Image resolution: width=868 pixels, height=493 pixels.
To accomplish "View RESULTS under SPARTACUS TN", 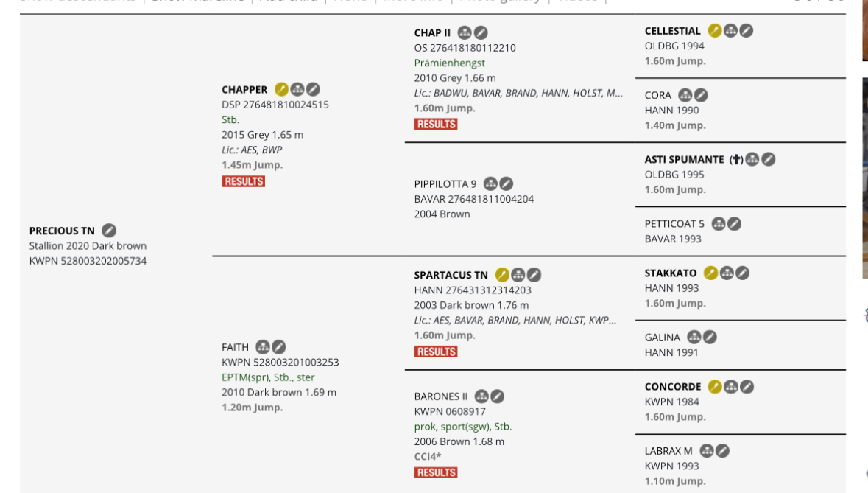I will [436, 352].
